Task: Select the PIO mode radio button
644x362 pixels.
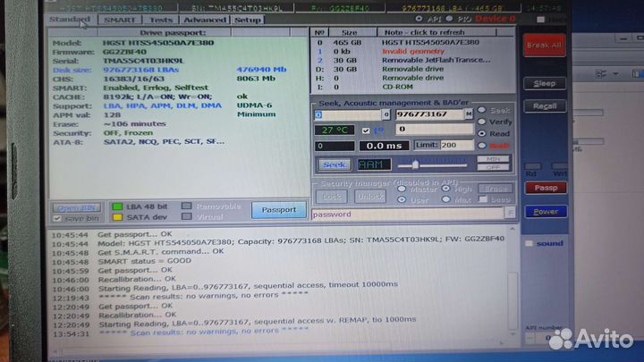Action: [x=449, y=19]
